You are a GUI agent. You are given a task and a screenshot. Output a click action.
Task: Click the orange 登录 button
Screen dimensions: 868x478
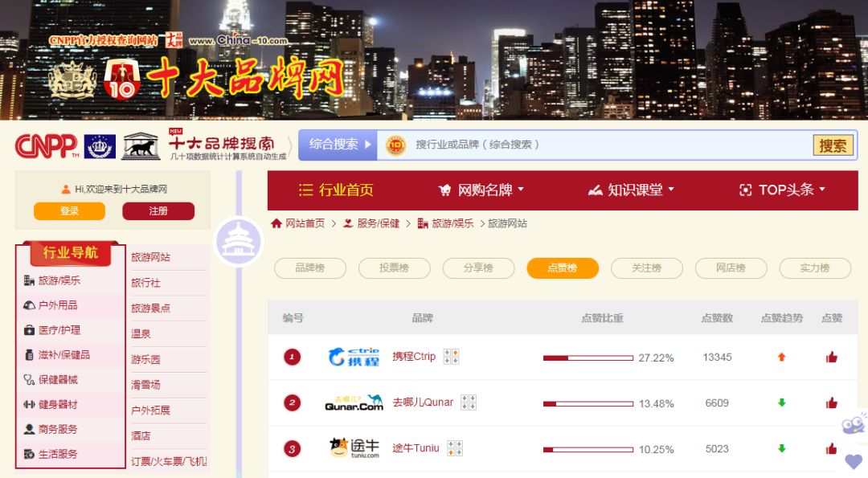tap(69, 210)
